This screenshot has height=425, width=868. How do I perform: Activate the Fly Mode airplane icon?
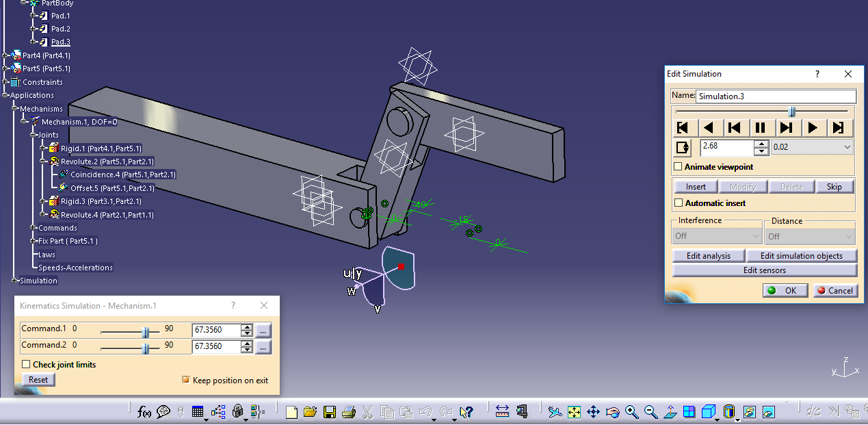[x=554, y=411]
